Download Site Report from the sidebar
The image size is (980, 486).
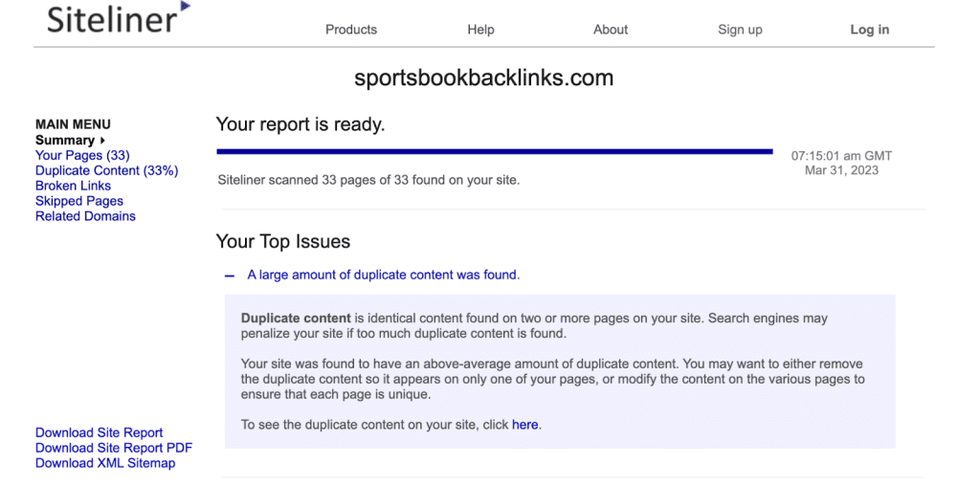[x=99, y=432]
